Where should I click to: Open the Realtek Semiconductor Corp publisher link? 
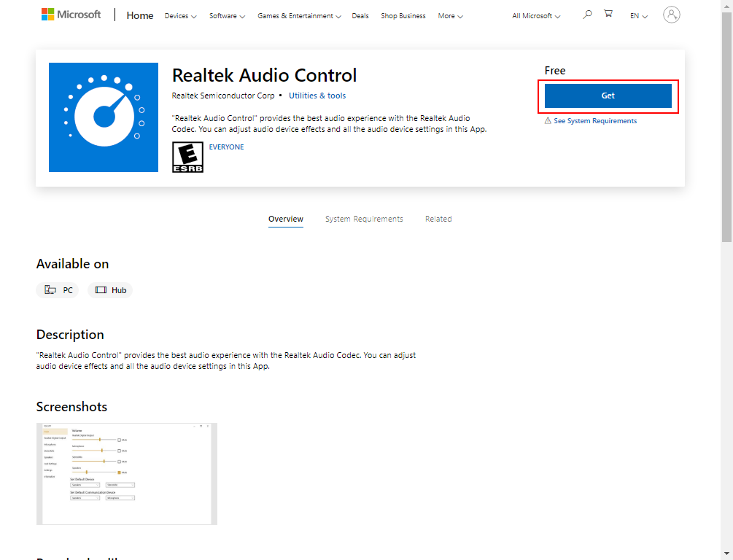point(223,95)
